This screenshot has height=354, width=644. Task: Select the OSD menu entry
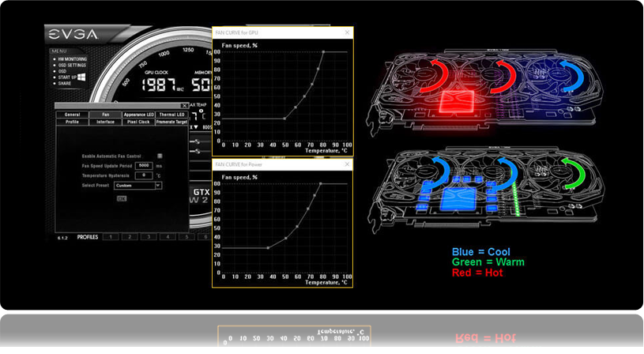pos(62,71)
